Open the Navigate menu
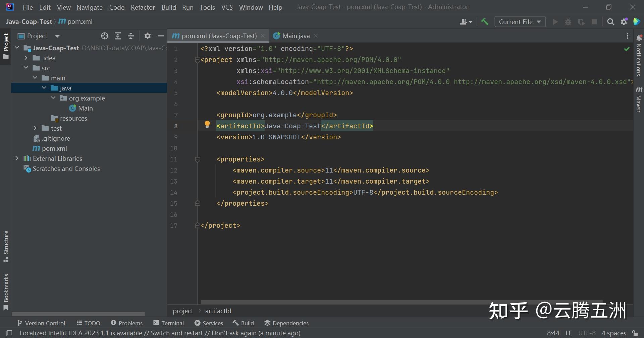This screenshot has height=338, width=644. tap(90, 7)
